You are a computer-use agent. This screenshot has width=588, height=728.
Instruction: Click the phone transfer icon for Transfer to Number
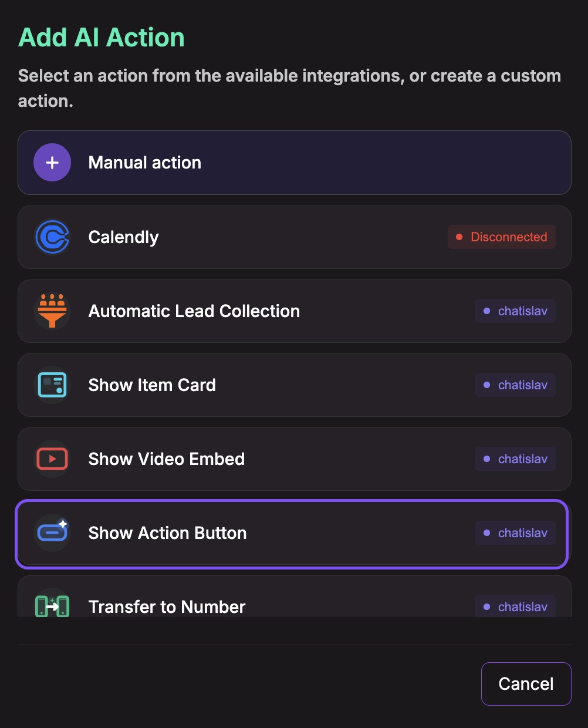click(52, 606)
